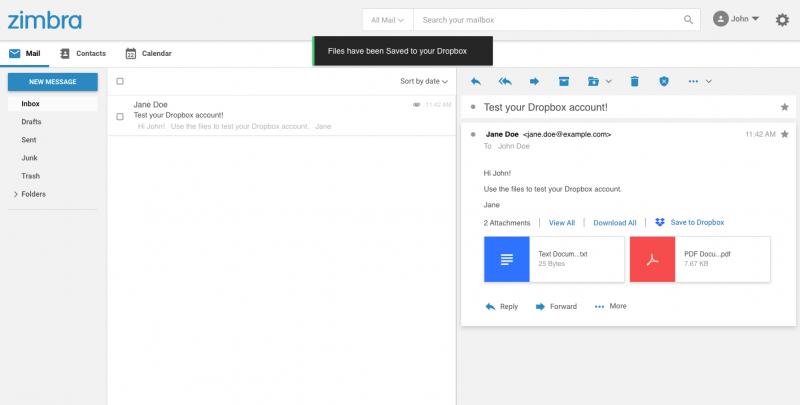
Task: Click the Save to Dropbox link
Action: point(697,222)
